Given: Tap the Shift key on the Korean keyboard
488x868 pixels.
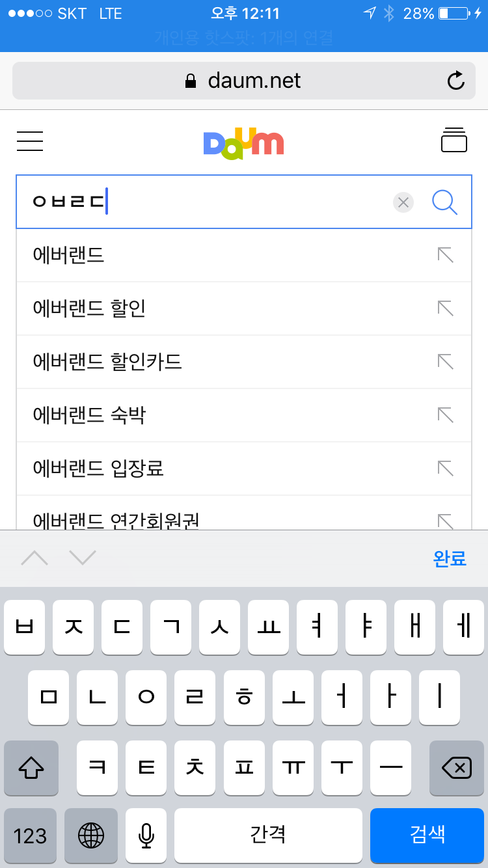Looking at the screenshot, I should click(x=31, y=768).
